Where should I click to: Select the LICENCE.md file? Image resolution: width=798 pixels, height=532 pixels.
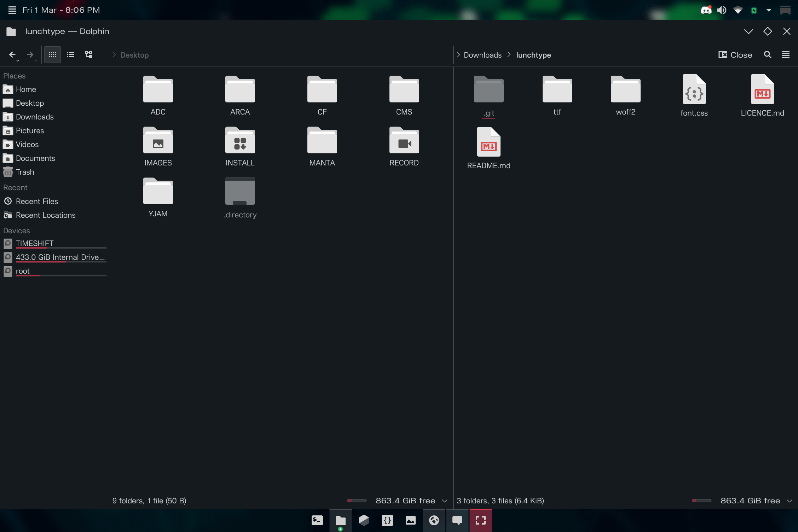coord(763,96)
